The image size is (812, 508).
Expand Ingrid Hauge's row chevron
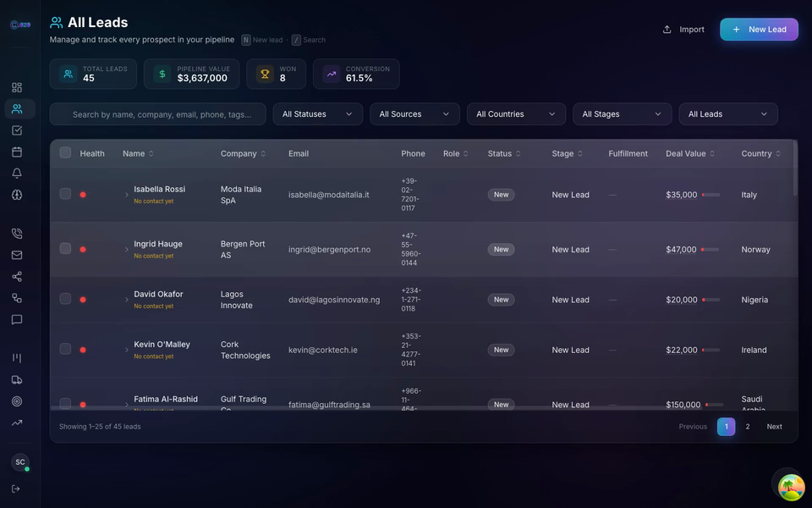coord(125,249)
